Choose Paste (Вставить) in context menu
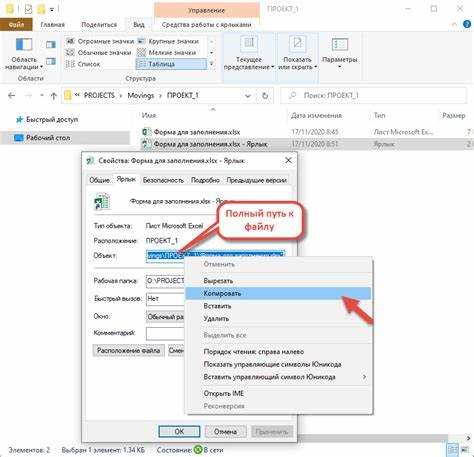Screen dimensions: 474x457 278,306
